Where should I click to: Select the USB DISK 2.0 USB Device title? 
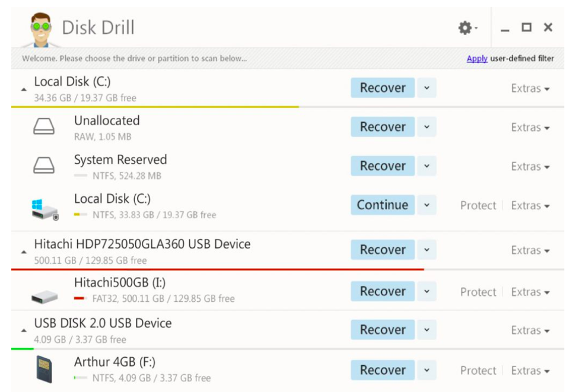point(103,323)
